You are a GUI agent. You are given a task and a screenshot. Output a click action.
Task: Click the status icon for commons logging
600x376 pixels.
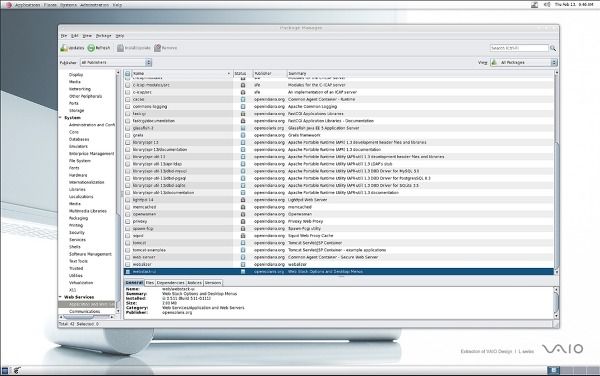click(243, 107)
